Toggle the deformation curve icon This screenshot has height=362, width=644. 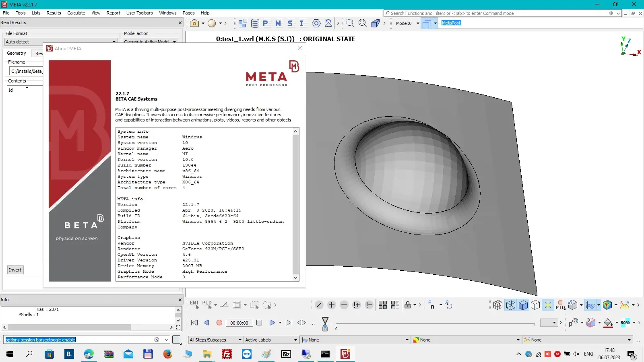[590, 305]
